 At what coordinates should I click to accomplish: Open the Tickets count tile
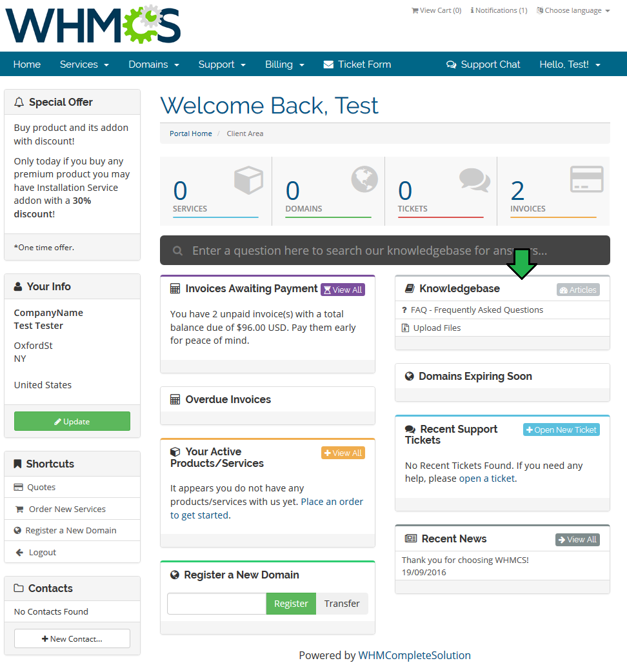441,191
